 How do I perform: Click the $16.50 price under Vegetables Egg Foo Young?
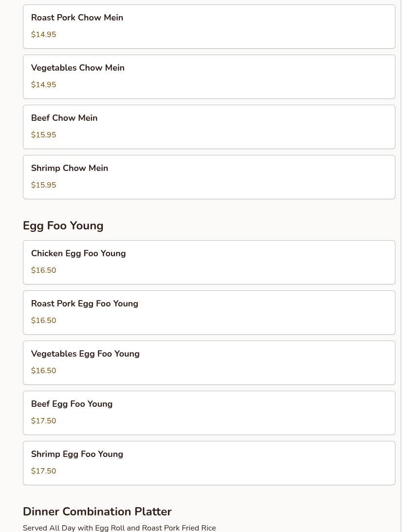(44, 371)
